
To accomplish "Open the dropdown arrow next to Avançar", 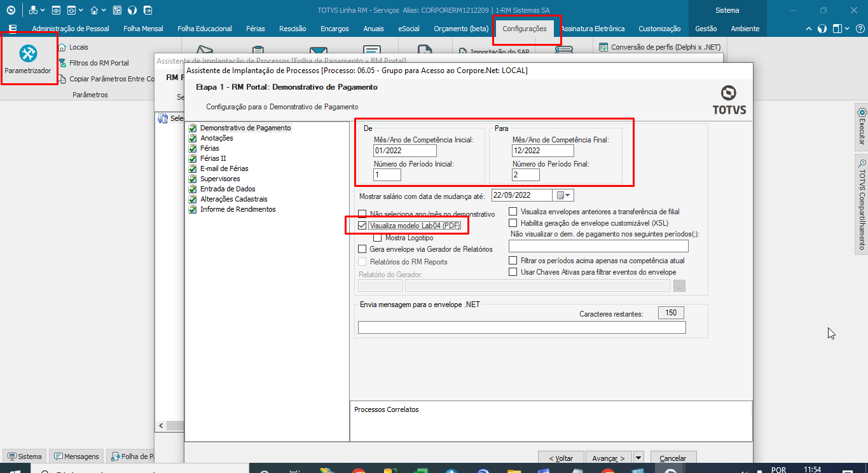I will click(x=638, y=457).
